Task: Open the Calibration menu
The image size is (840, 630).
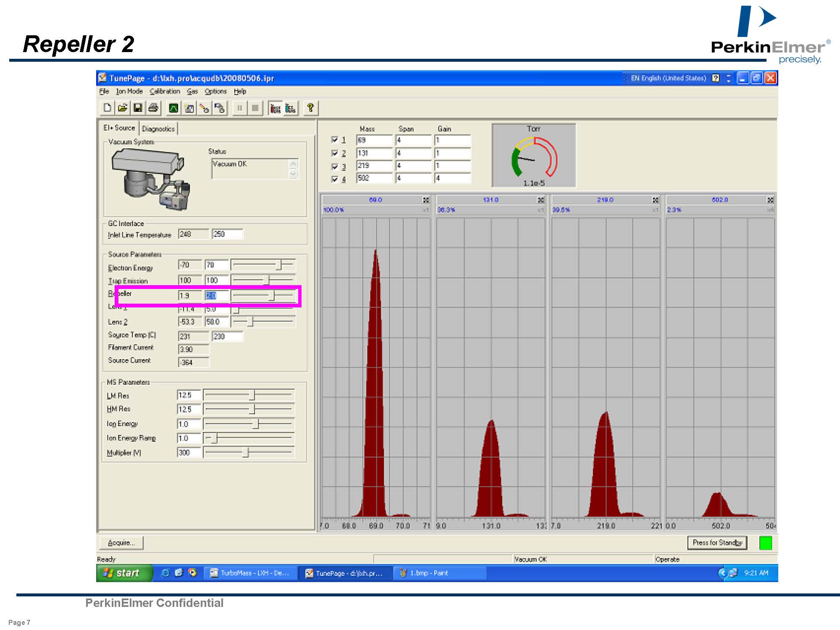Action: (x=165, y=91)
